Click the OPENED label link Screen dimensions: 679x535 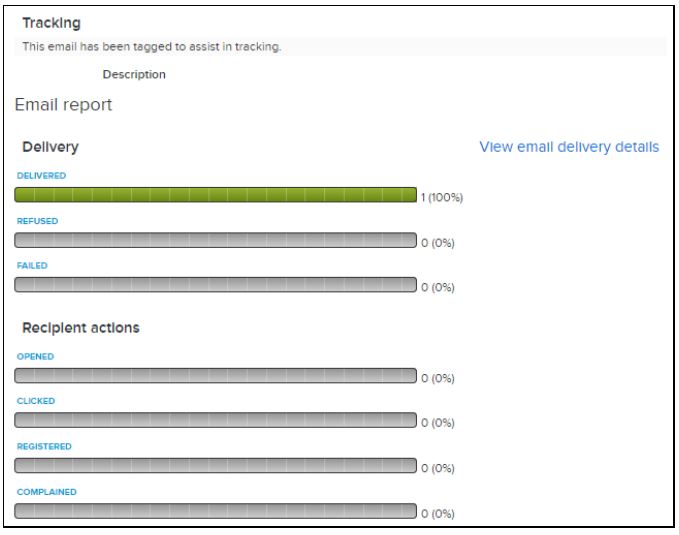[35, 357]
